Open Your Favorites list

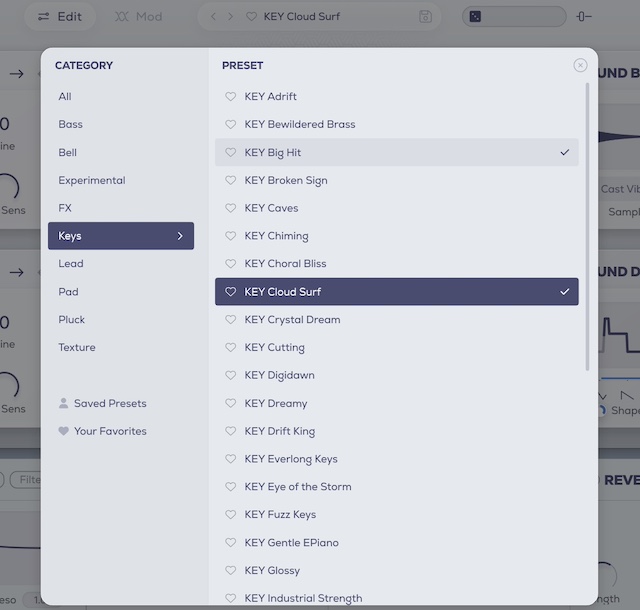tap(110, 432)
